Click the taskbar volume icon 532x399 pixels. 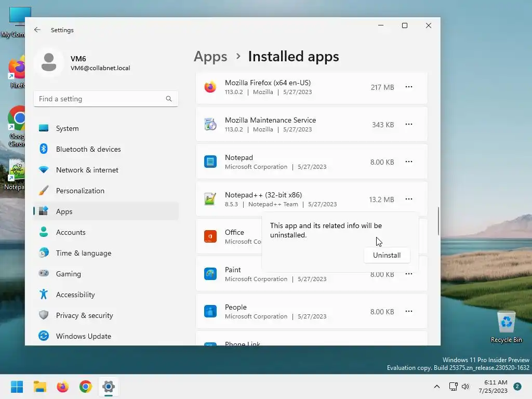[x=465, y=387]
